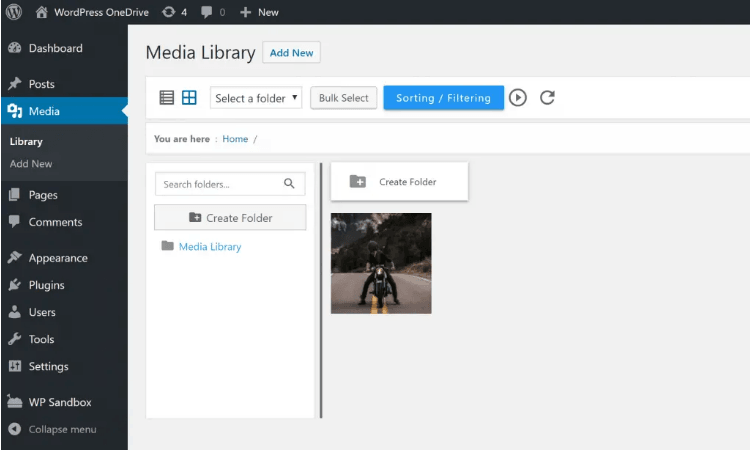Screen dimensions: 750x450
Task: Open Library submenu item
Action: point(26,142)
